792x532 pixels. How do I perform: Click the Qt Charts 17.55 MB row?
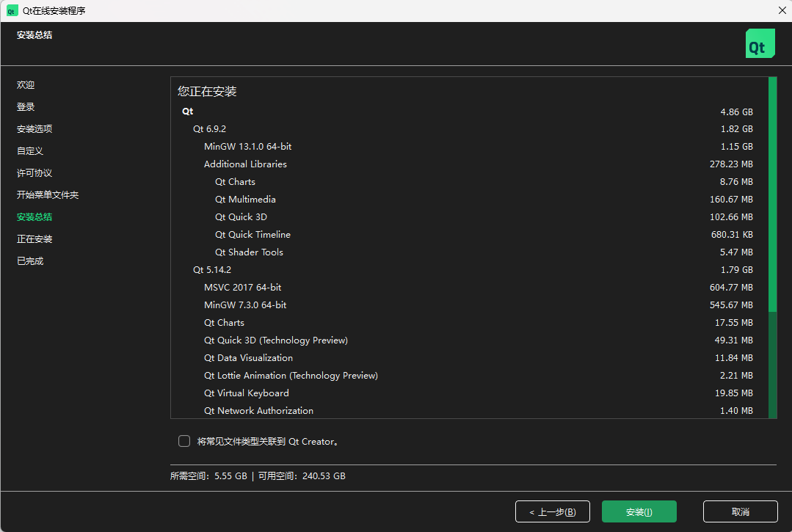[469, 323]
